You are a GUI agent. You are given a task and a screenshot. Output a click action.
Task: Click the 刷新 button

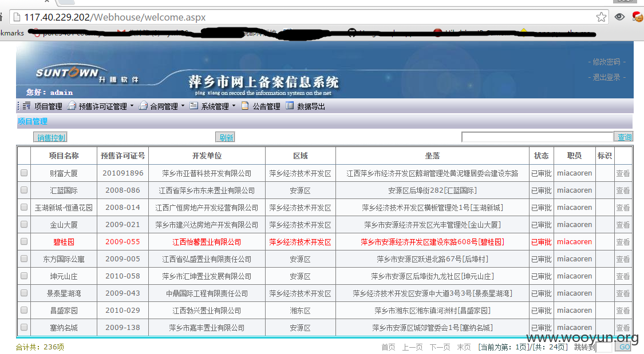click(226, 137)
